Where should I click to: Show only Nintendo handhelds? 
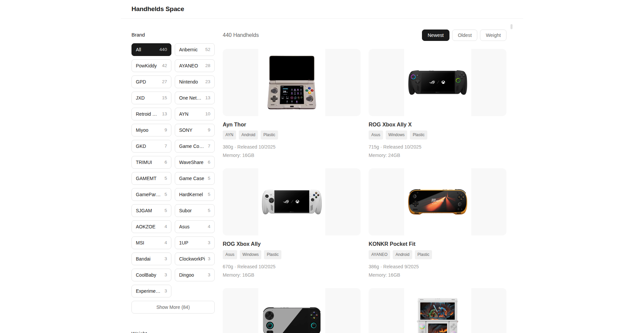click(x=195, y=82)
